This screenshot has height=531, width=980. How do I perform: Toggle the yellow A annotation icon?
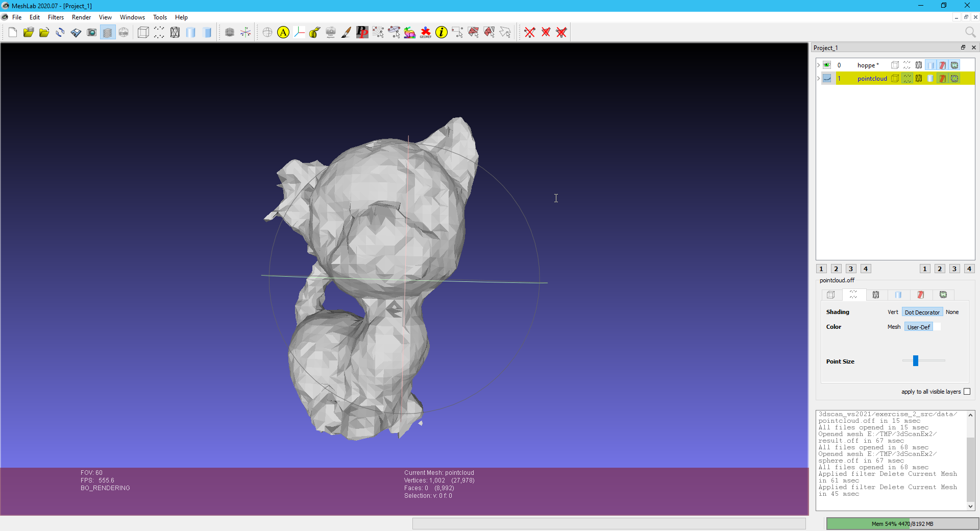(283, 33)
